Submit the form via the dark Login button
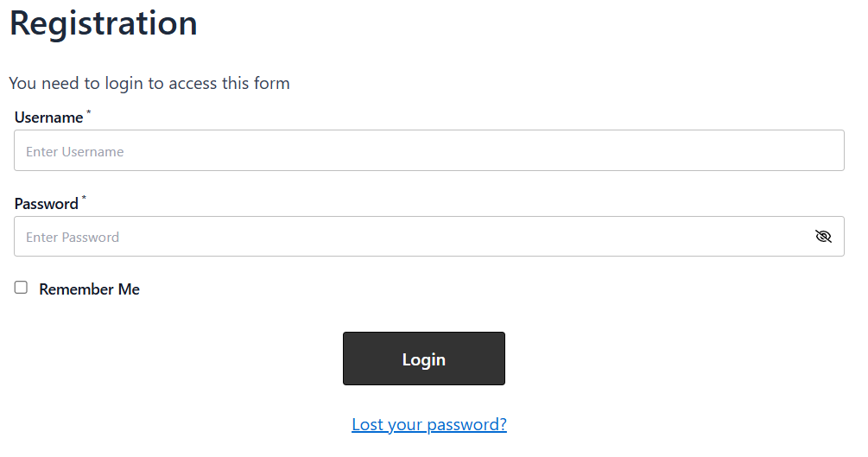The width and height of the screenshot is (868, 457). pyautogui.click(x=423, y=359)
